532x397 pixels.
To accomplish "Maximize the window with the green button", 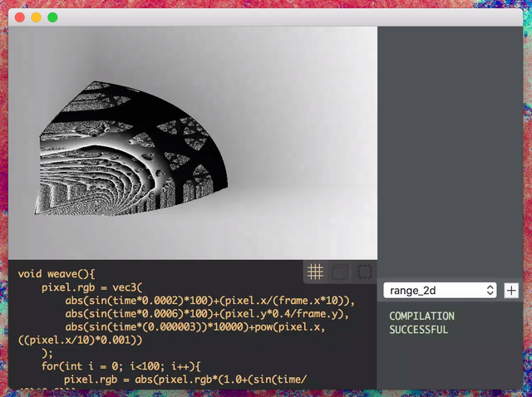I will [x=52, y=17].
